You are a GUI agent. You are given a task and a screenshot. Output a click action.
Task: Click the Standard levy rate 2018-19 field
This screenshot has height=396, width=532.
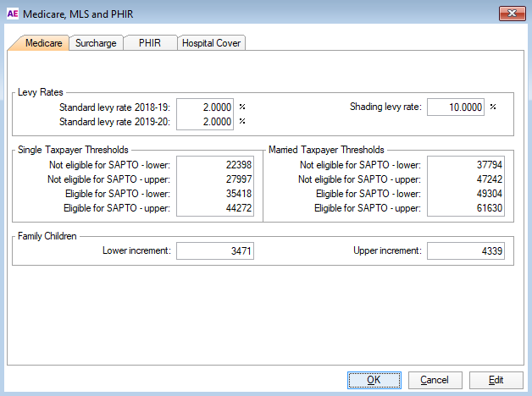click(205, 107)
